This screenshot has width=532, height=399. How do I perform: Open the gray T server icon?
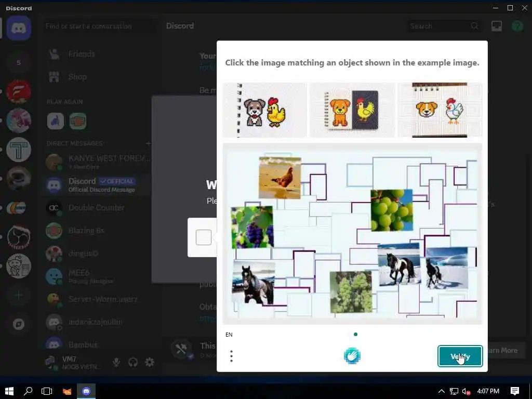coord(19,150)
